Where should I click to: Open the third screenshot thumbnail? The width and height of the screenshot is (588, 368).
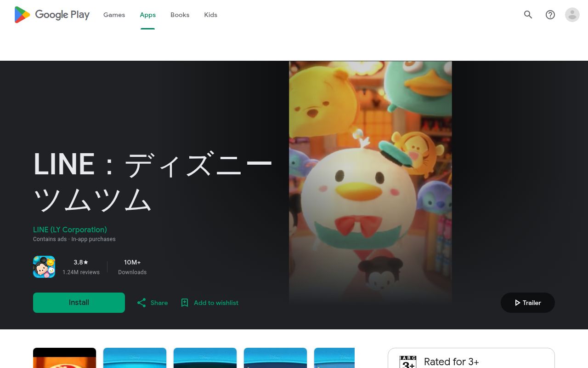tap(205, 358)
